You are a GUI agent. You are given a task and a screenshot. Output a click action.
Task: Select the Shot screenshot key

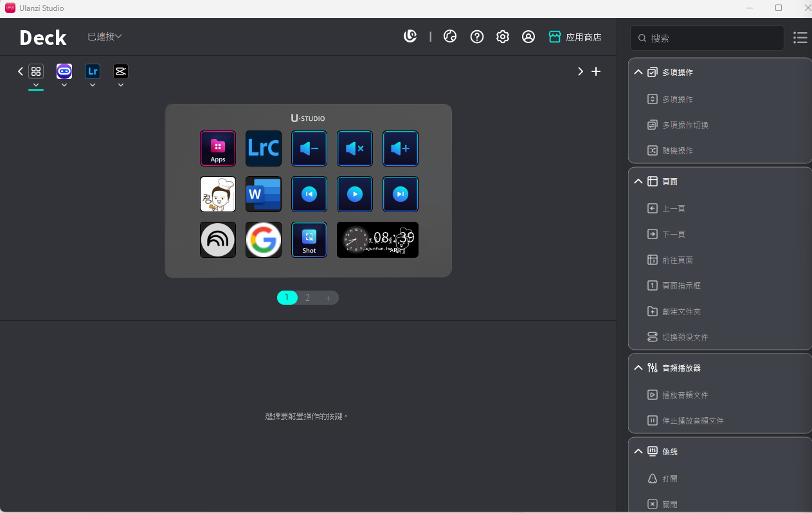click(x=309, y=240)
